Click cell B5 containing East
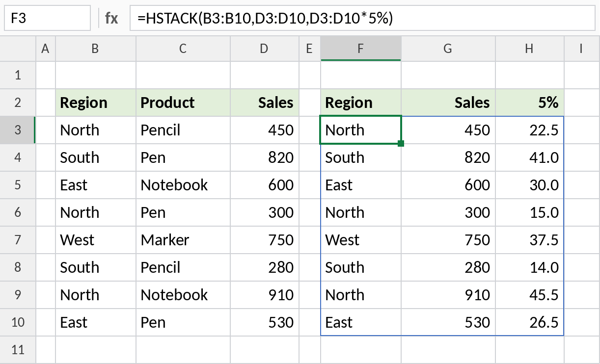The height and width of the screenshot is (364, 600). (96, 185)
